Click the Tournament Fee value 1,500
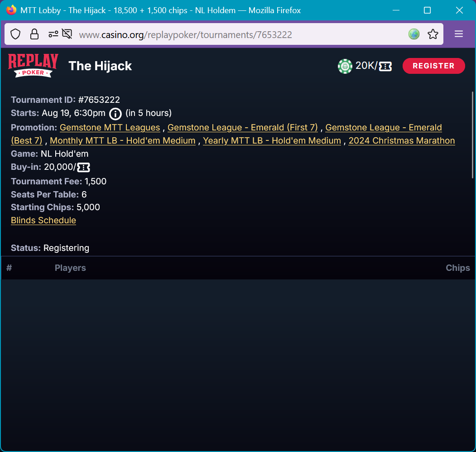The width and height of the screenshot is (476, 452). tap(96, 182)
